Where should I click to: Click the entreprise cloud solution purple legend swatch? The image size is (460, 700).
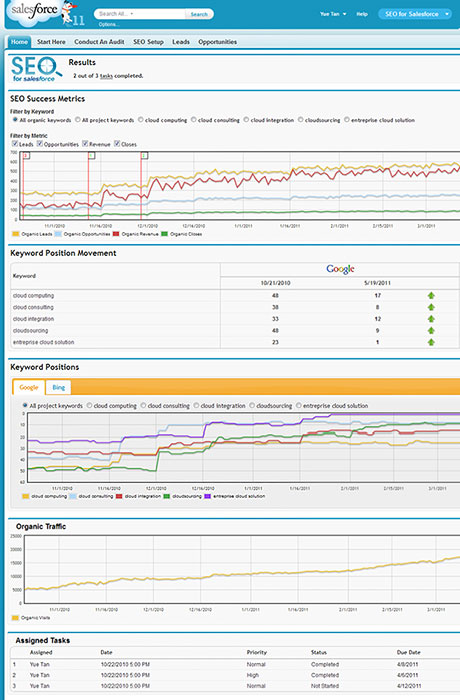207,496
